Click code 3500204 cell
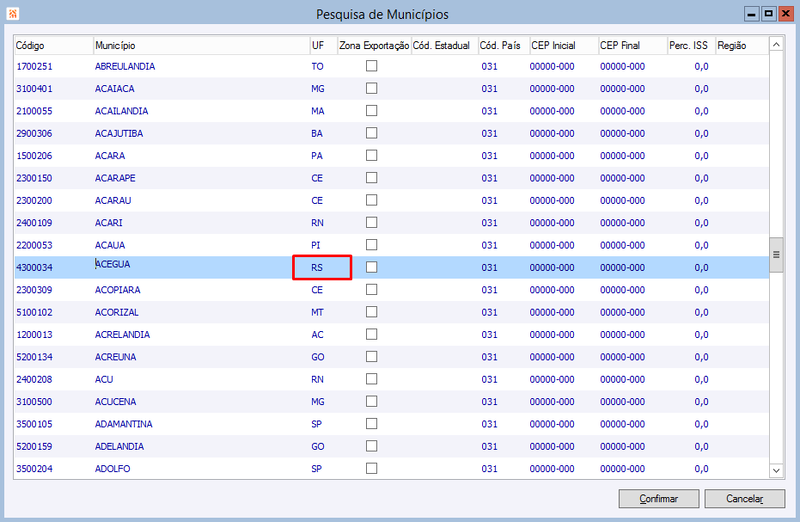This screenshot has height=522, width=800. (34, 469)
